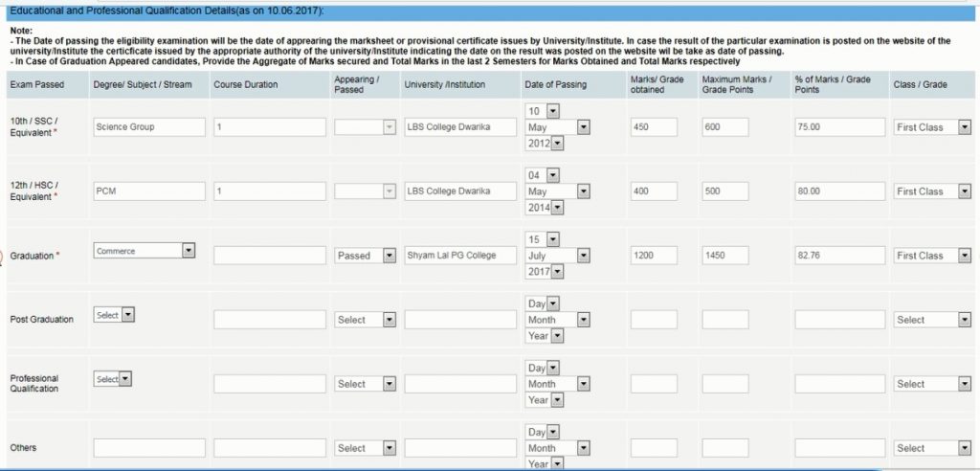980x471 pixels.
Task: Open the Post Graduation Appearing/Passed dropdown
Action: coord(366,320)
